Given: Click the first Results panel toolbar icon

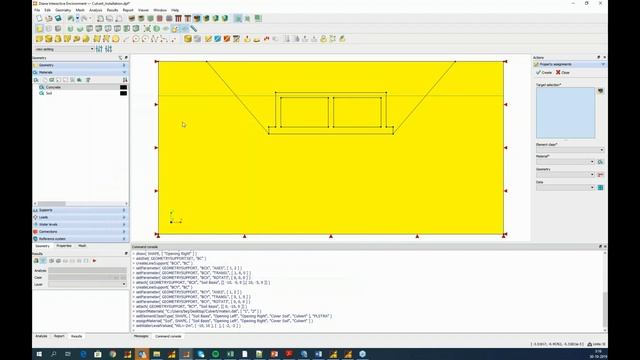Looking at the screenshot, I should (36, 260).
